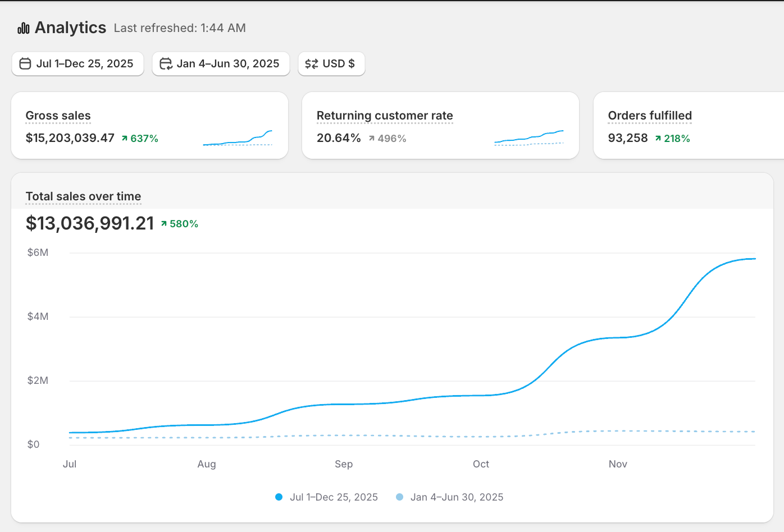This screenshot has height=532, width=784.
Task: Open the Jul 1–Dec 25, 2025 date range picker
Action: [78, 63]
